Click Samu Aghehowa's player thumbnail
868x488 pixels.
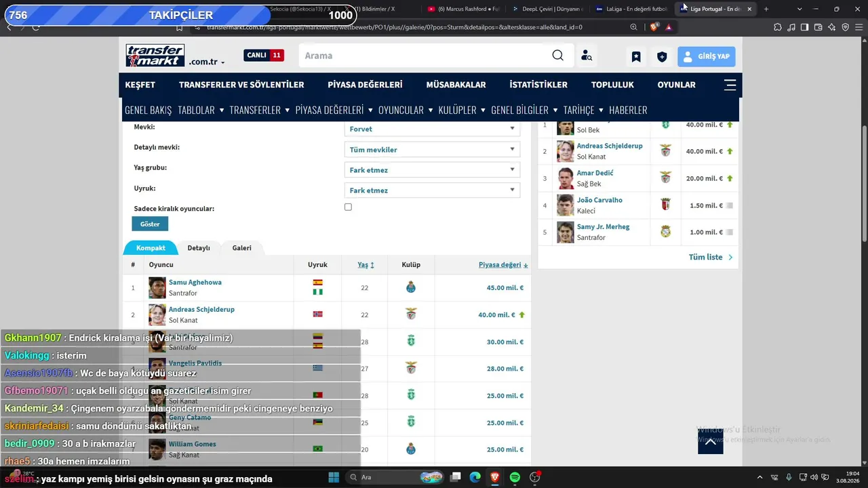(x=157, y=287)
